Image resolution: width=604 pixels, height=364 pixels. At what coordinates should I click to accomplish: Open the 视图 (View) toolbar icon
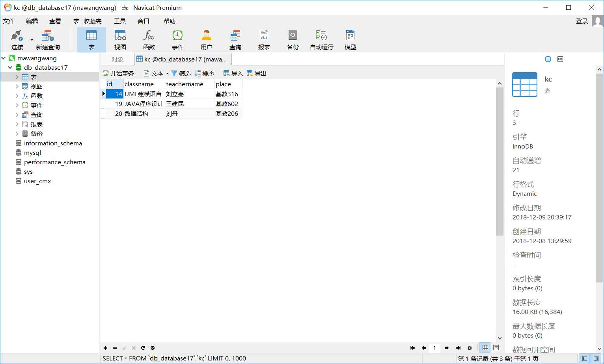[x=120, y=40]
